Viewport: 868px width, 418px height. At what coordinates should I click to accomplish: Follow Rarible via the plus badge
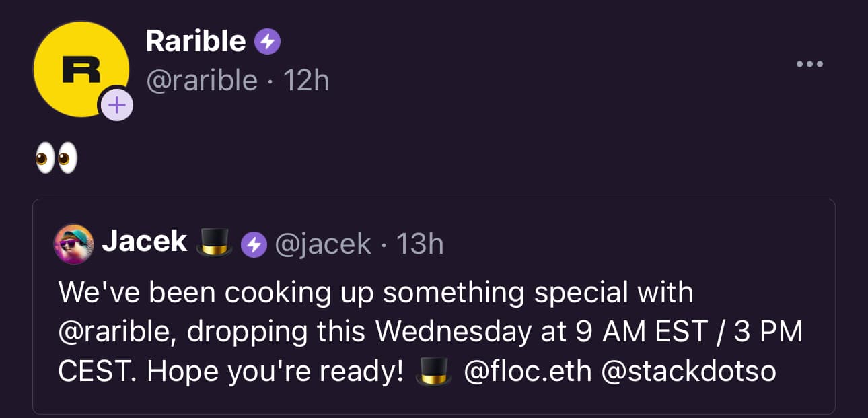(x=116, y=105)
